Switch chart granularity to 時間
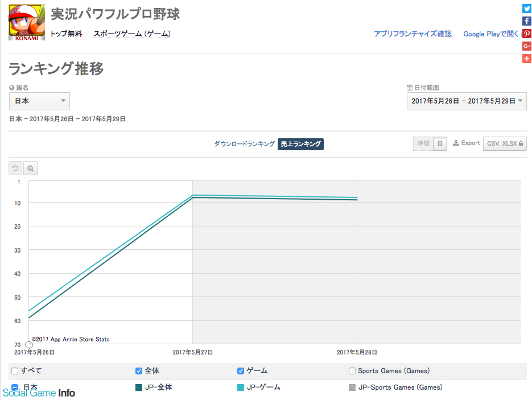 [x=423, y=143]
